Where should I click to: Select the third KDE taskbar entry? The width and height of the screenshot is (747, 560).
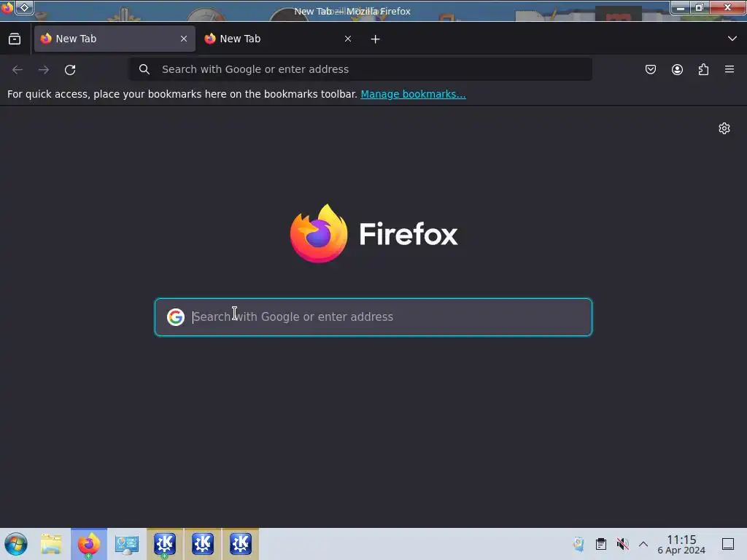pos(241,544)
